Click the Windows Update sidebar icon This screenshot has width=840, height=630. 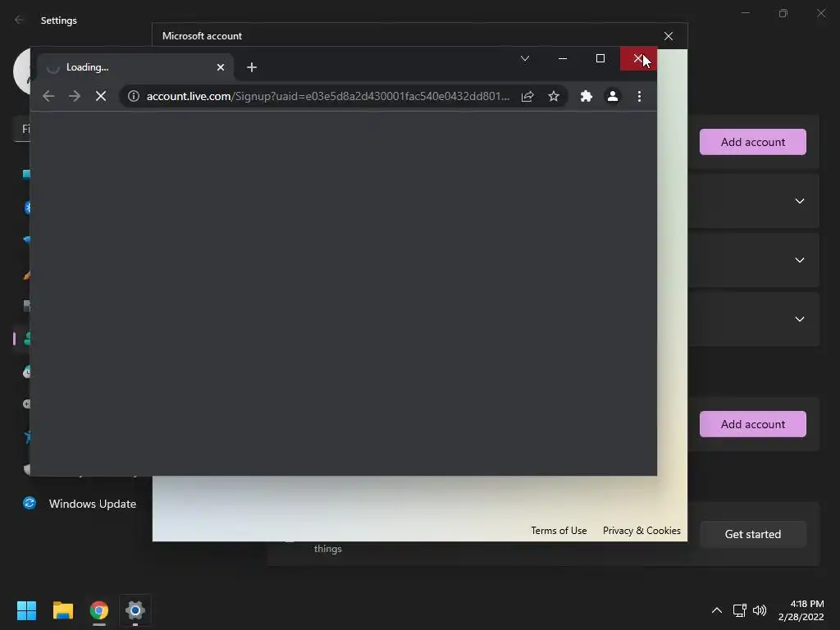30,503
